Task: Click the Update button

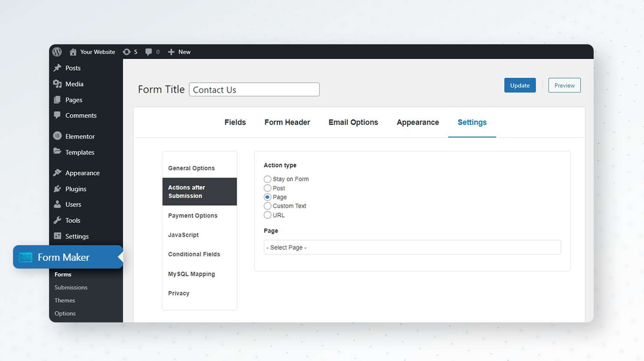Action: [x=520, y=85]
